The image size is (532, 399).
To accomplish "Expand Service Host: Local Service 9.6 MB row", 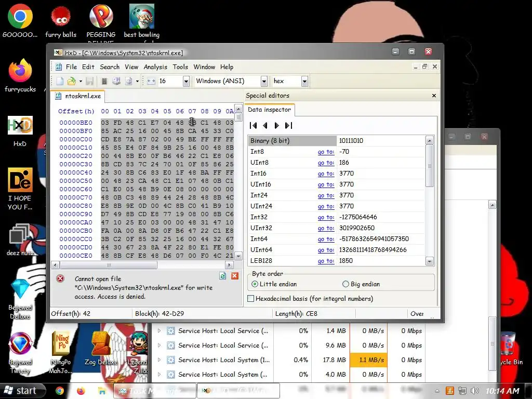I will 159,345.
